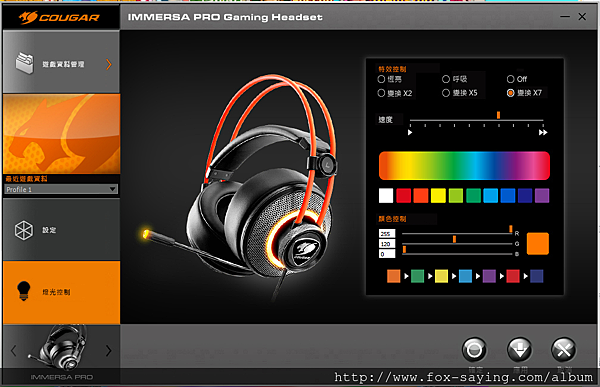Show previous device with left arrow
The width and height of the screenshot is (600, 387).
(13, 350)
